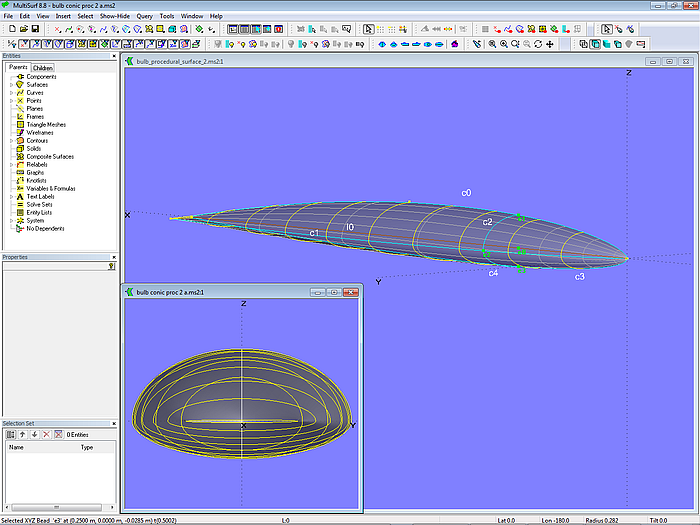Screen dimensions: 700x525
Task: Expand the Curves tree node
Action: (x=11, y=93)
